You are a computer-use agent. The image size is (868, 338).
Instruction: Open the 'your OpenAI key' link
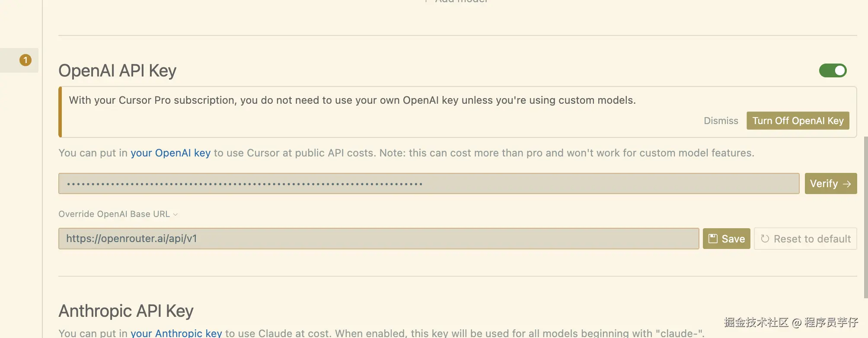170,153
